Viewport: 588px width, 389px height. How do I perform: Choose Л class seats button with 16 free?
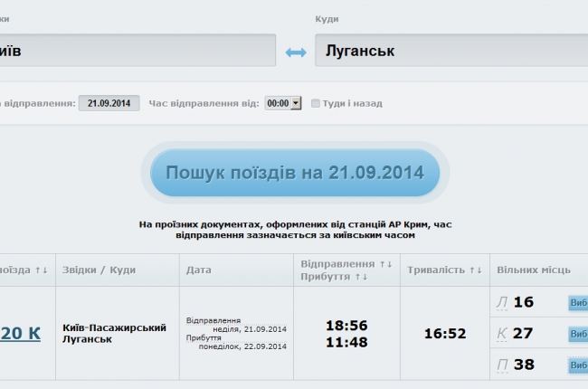[577, 302]
